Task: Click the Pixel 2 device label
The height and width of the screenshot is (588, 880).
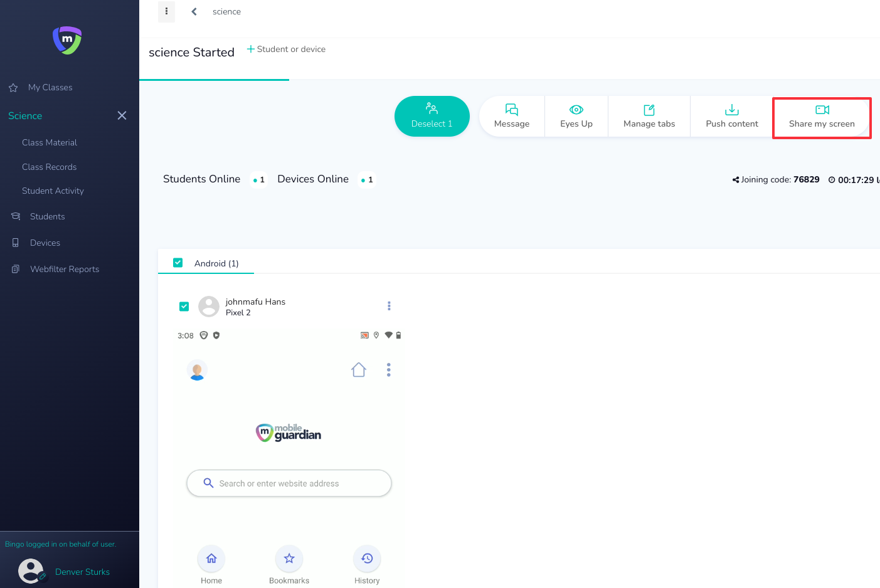Action: [238, 313]
